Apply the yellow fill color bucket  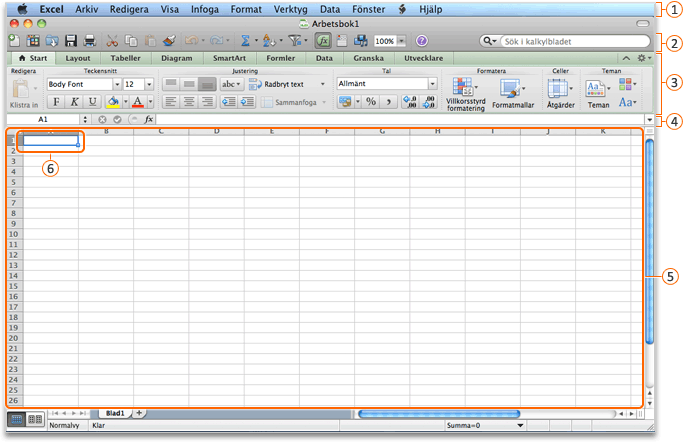(113, 102)
